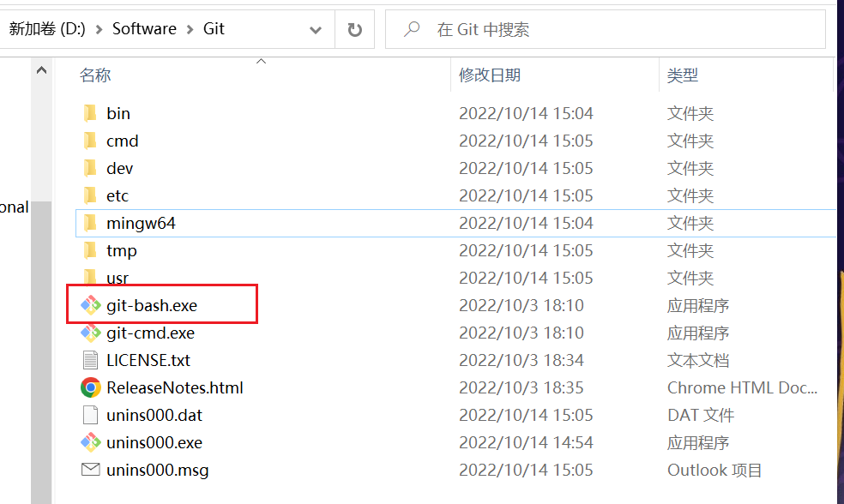Click the Outlook 项目 type cell
Viewport: 844px width, 504px height.
coord(714,470)
